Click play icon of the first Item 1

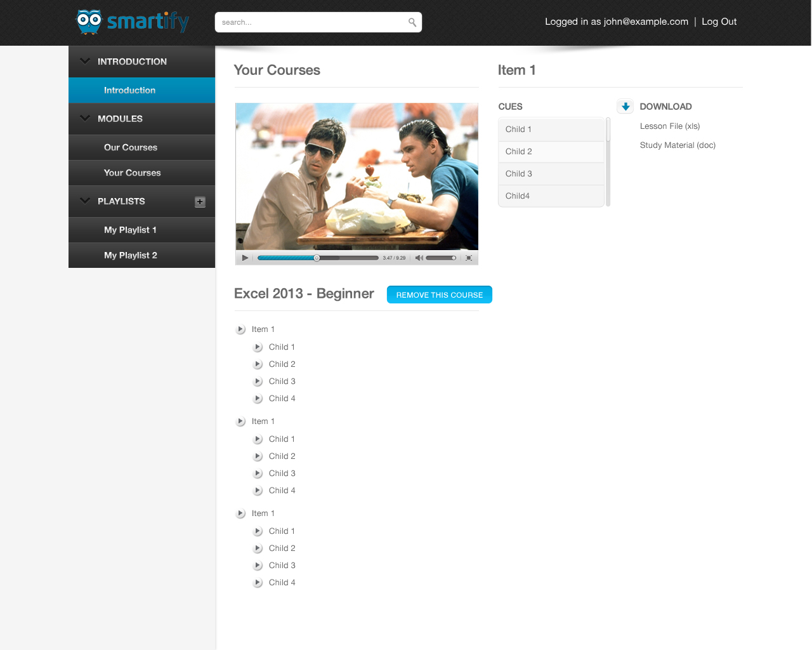[x=241, y=329]
